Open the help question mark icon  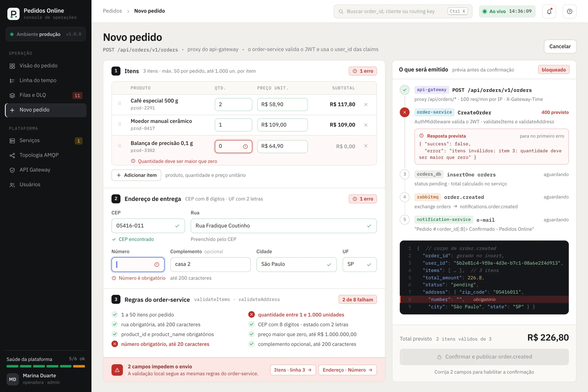[x=569, y=11]
